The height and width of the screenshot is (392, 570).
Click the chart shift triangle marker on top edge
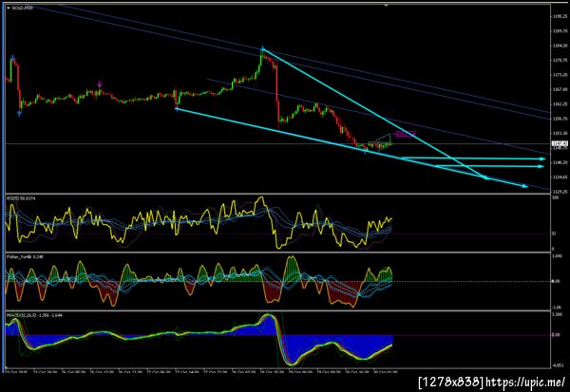pyautogui.click(x=386, y=6)
